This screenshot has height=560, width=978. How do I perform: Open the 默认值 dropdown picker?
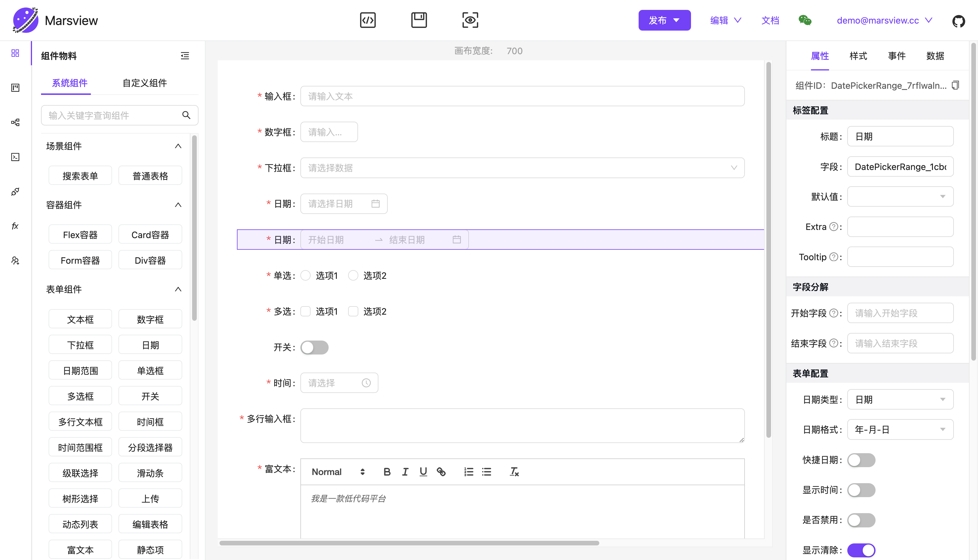coord(900,197)
